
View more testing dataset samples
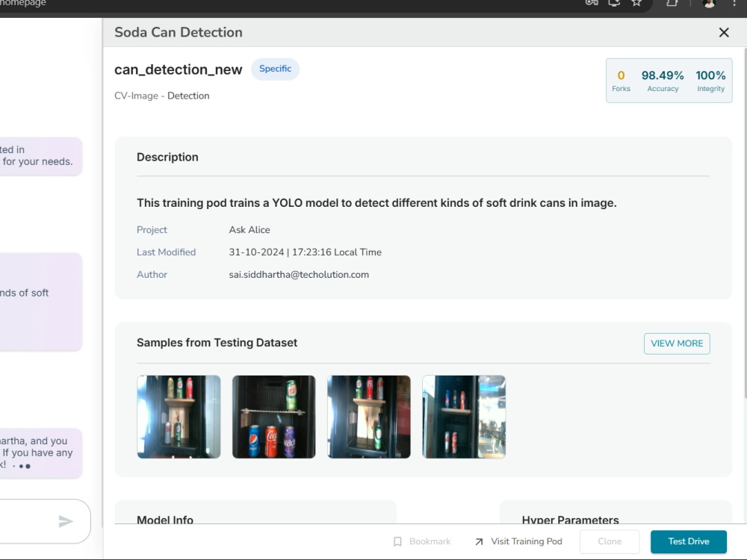click(x=677, y=343)
